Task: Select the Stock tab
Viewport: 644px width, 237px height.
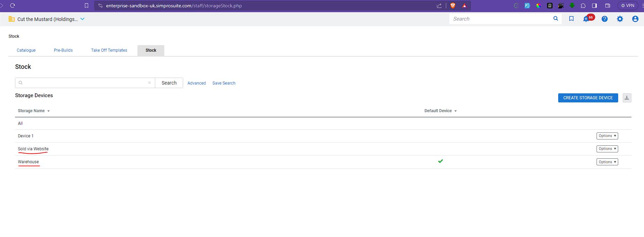Action: click(151, 50)
